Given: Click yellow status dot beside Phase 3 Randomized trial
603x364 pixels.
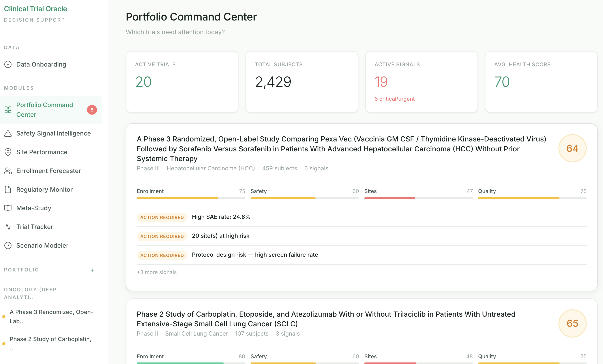Looking at the screenshot, I should 4,317.
